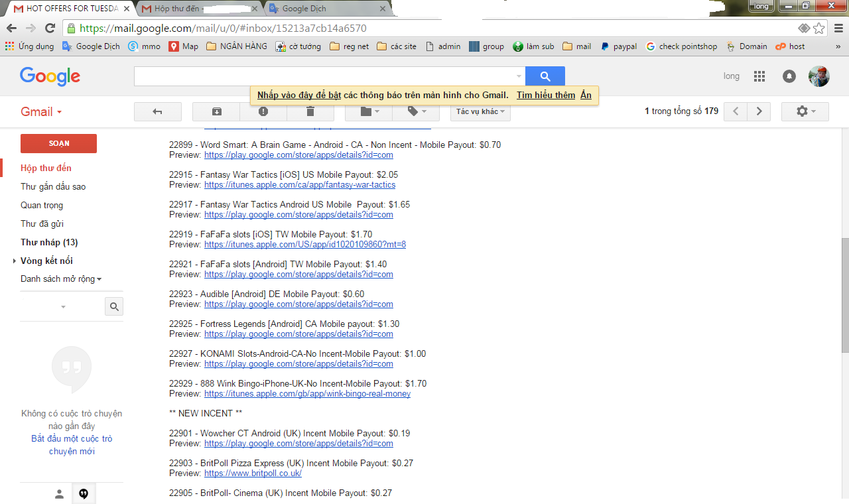Open Quan trọng folder
849x504 pixels.
[x=42, y=205]
